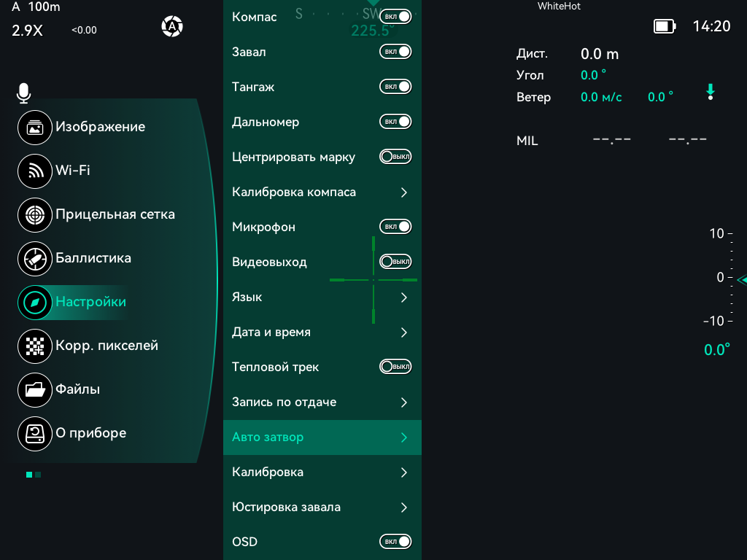Open the Корр. пикселей checkerboard icon
747x560 pixels.
[35, 346]
